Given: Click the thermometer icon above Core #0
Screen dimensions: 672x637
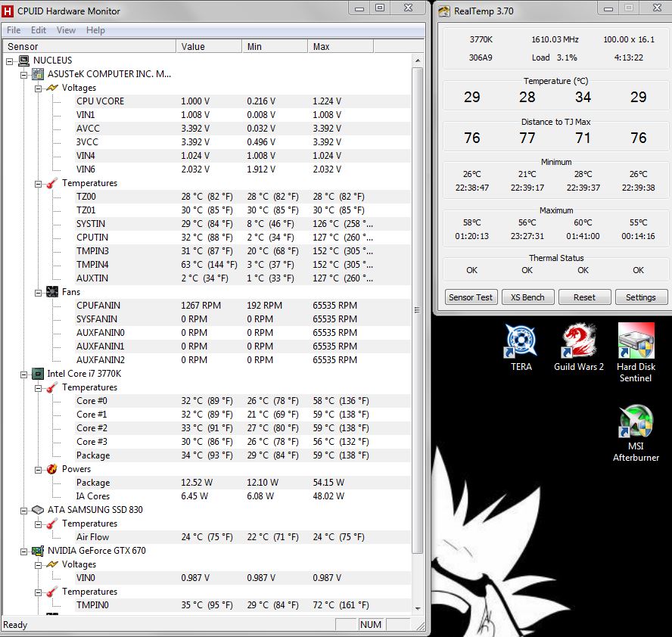Looking at the screenshot, I should [x=52, y=387].
